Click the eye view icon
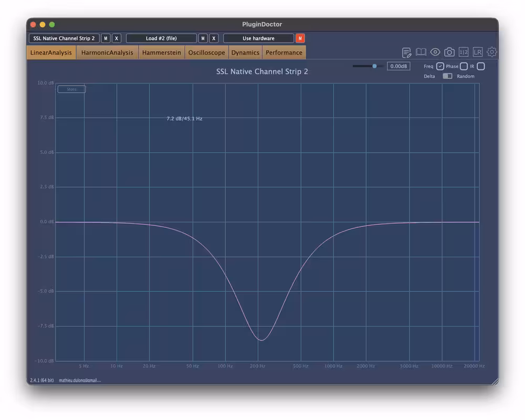This screenshot has height=420, width=525. [x=435, y=52]
